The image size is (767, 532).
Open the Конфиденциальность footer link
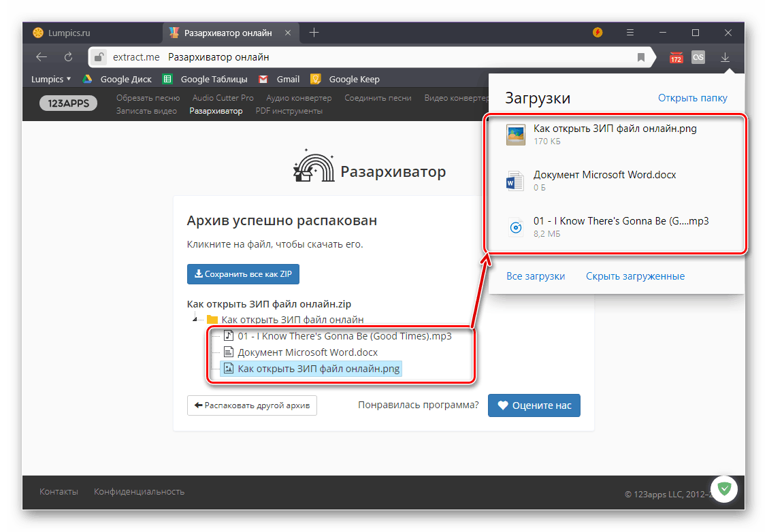pyautogui.click(x=139, y=491)
